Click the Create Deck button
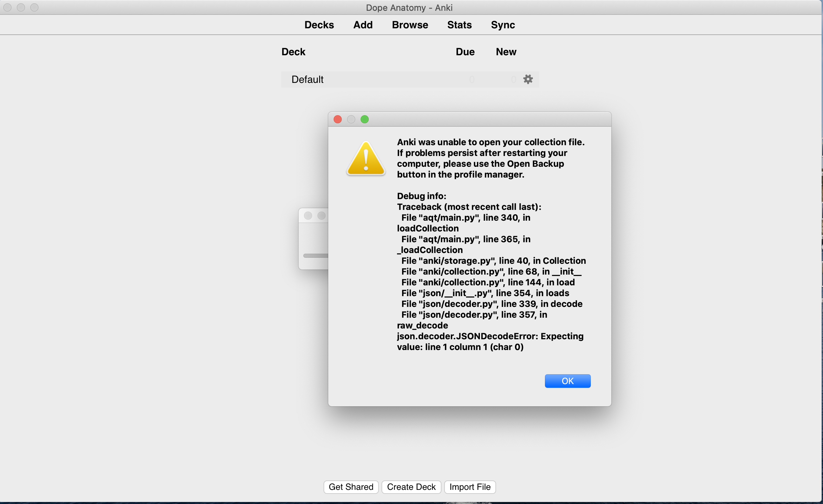 (x=411, y=487)
